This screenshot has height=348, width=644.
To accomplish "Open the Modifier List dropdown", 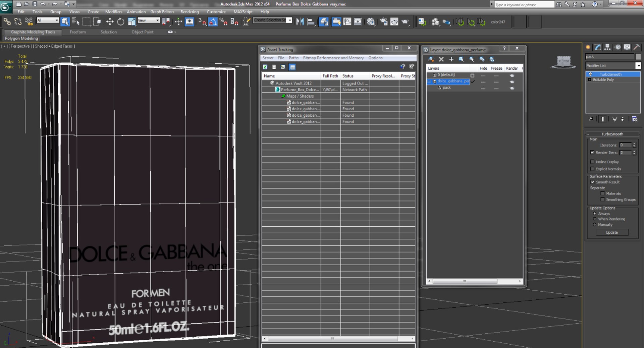I will 638,66.
